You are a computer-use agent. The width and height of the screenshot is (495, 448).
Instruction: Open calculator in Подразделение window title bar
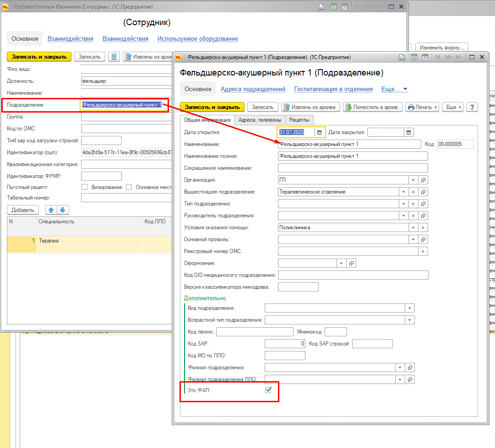click(x=413, y=58)
